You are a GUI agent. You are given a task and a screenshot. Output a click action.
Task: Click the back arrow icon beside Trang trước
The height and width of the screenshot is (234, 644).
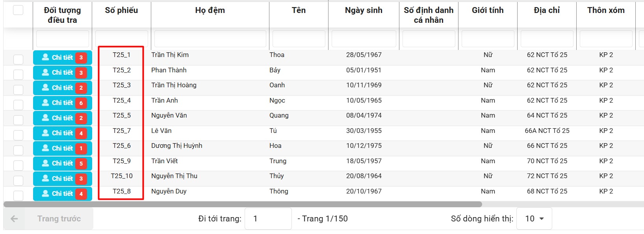(x=15, y=219)
